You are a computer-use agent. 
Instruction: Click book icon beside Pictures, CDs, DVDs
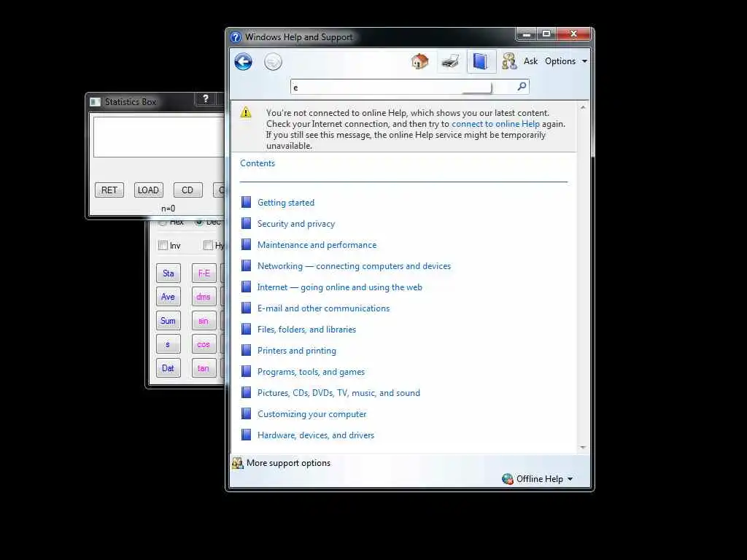coord(246,392)
